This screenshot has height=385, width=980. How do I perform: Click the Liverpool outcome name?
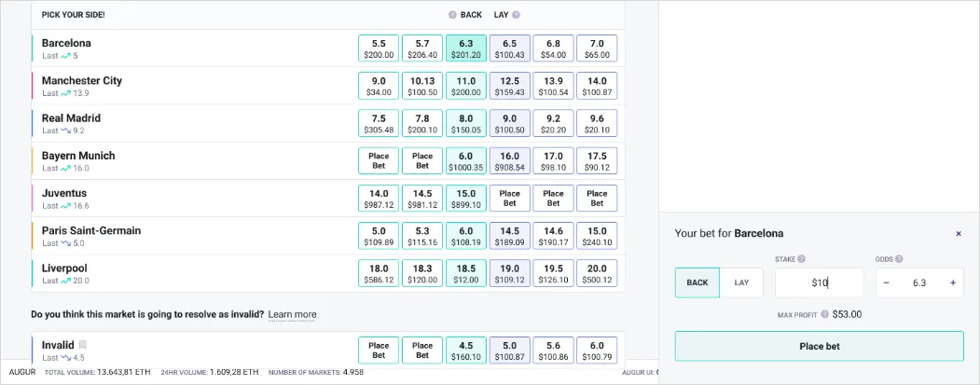click(64, 268)
